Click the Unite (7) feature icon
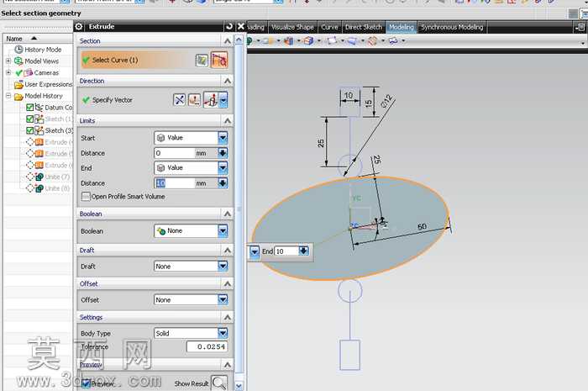 (39, 177)
